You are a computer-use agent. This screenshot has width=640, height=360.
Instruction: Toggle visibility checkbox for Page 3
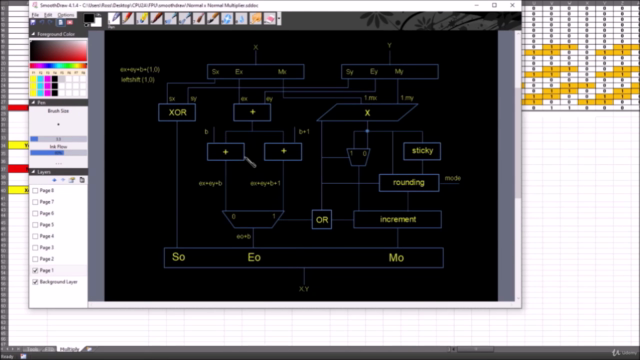tap(35, 248)
